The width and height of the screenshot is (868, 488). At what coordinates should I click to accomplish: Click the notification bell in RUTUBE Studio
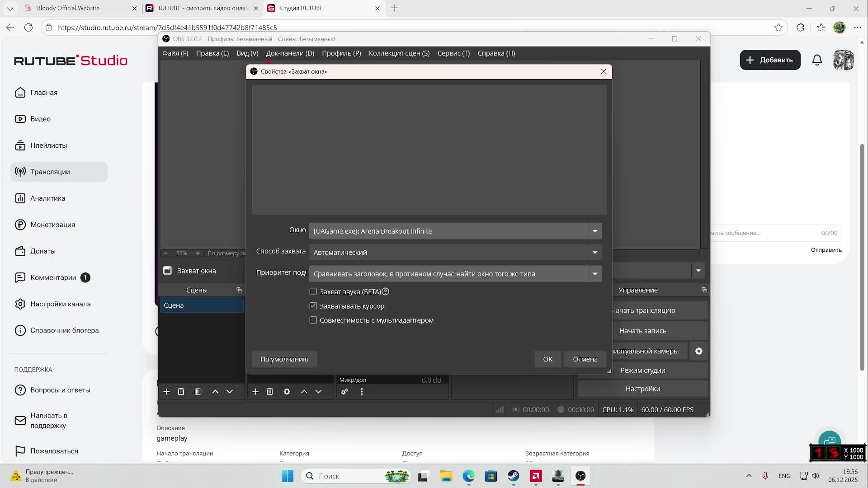[817, 60]
